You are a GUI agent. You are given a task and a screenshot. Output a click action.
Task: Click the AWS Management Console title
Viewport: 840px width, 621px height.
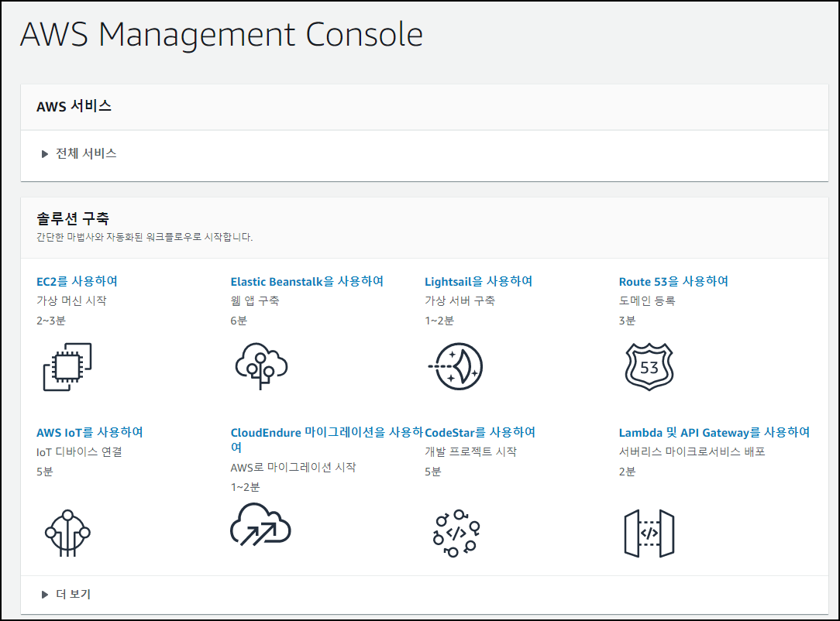point(222,35)
